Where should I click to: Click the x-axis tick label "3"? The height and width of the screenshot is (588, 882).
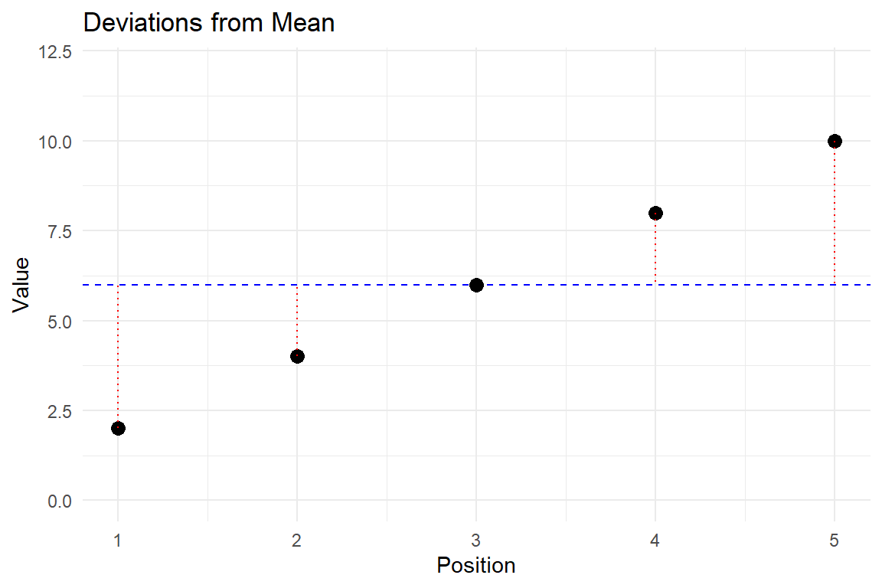point(476,540)
